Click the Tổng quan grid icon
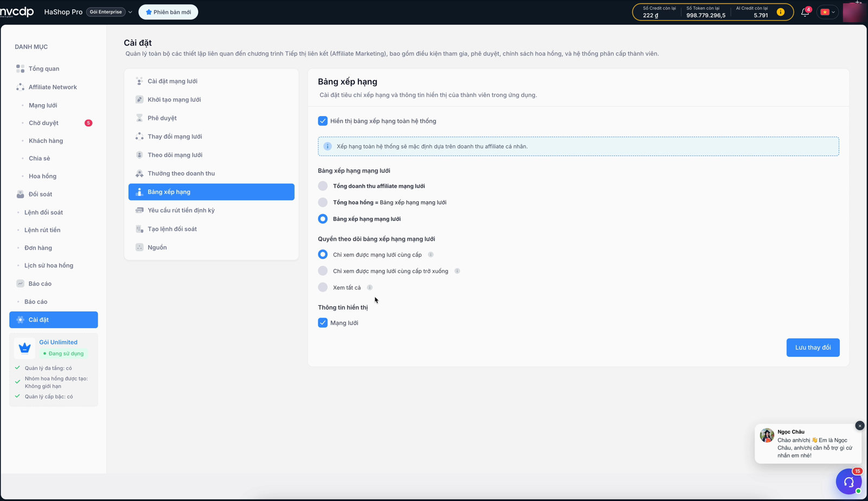The height and width of the screenshot is (501, 868). coord(20,69)
